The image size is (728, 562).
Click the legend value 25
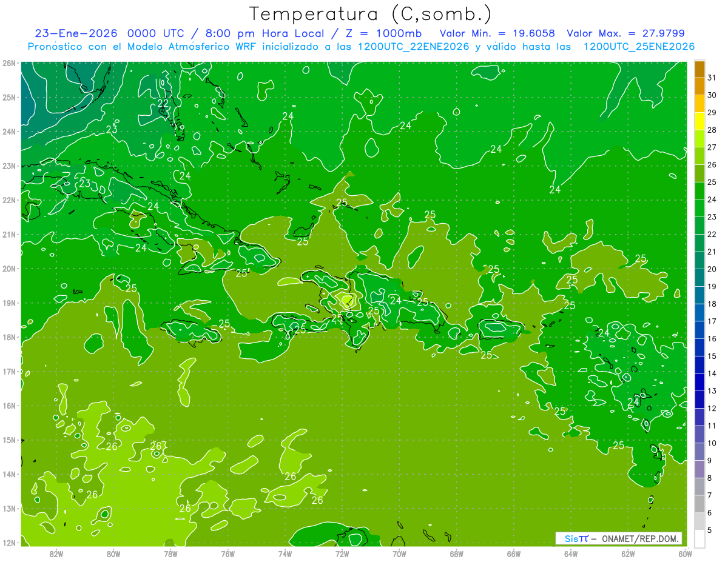pos(712,182)
